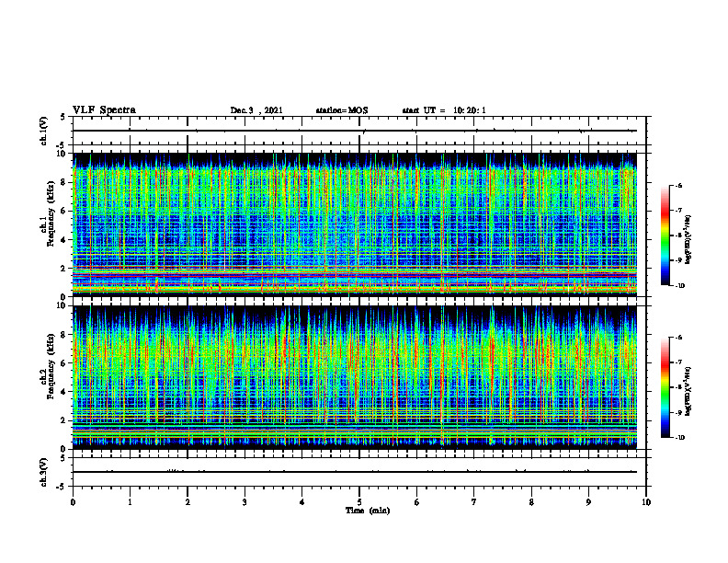Select the ch.2 "Frequency (kHz)" axis label

pyautogui.click(x=51, y=364)
